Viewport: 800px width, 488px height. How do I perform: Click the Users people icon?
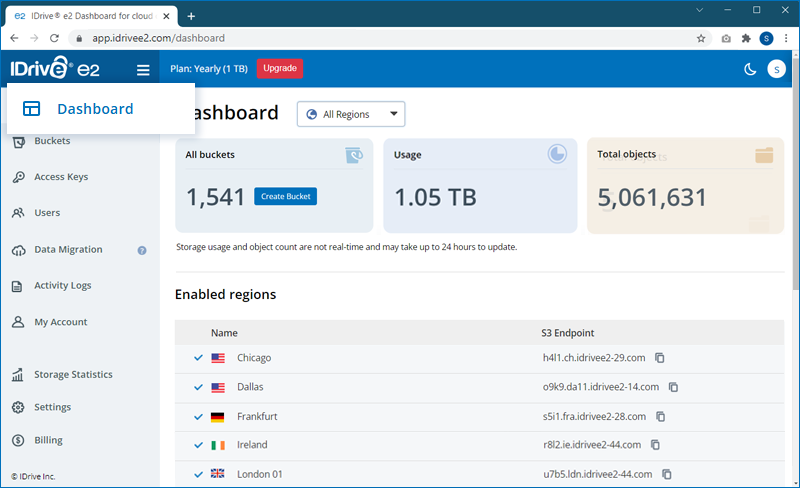18,213
